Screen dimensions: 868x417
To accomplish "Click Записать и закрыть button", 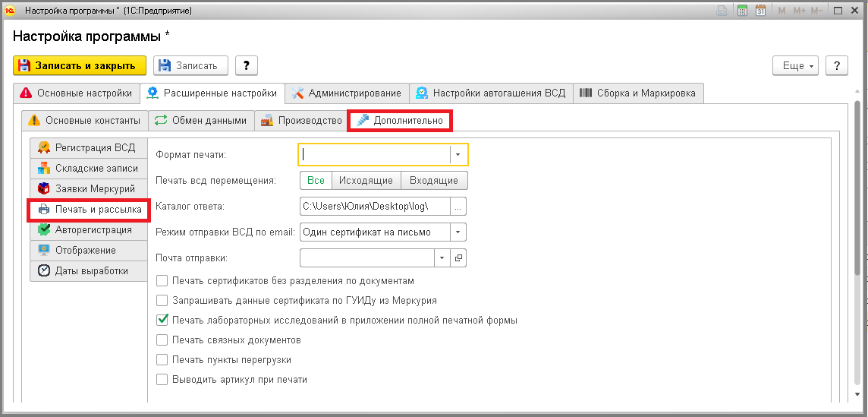I will (80, 65).
